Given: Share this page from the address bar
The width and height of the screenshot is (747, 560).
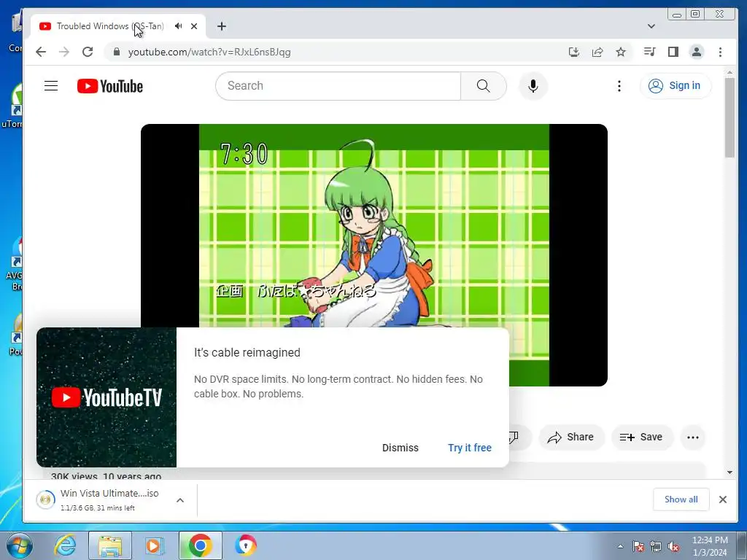Looking at the screenshot, I should pyautogui.click(x=597, y=52).
